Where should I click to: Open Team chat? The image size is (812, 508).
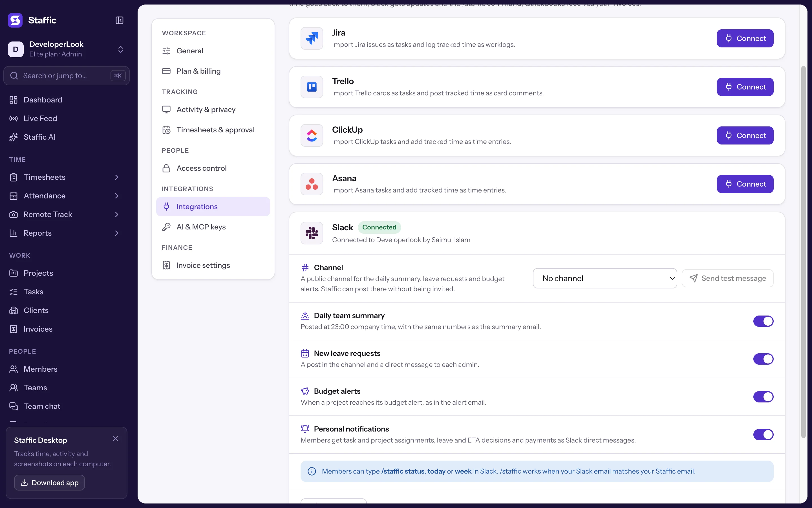[67, 406]
